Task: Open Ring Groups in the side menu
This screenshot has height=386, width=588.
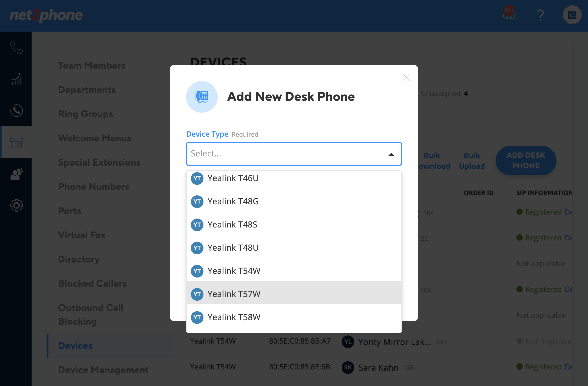Action: click(x=86, y=114)
